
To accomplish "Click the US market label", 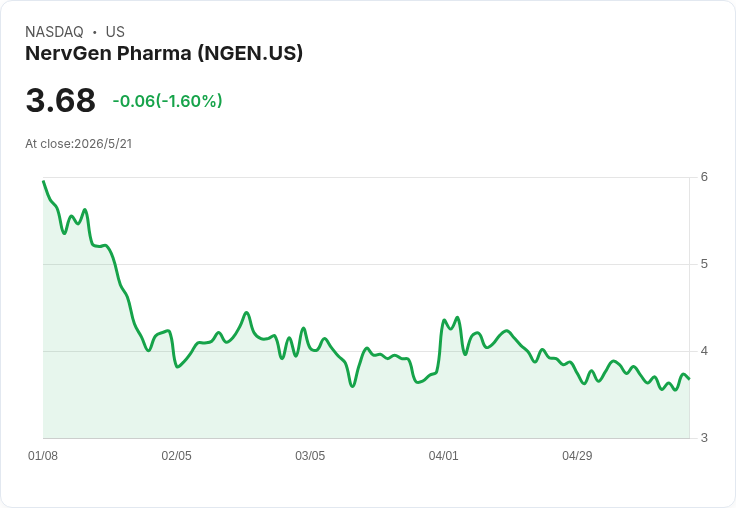I will [115, 32].
